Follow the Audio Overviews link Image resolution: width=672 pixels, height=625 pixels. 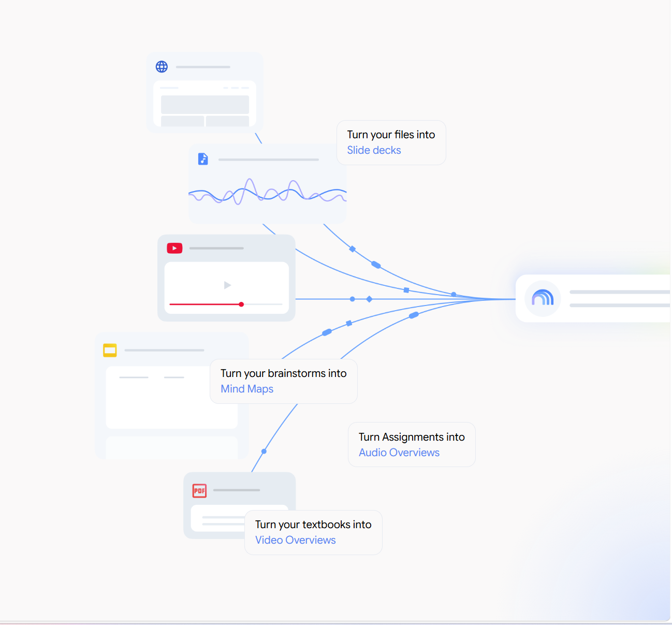tap(399, 453)
